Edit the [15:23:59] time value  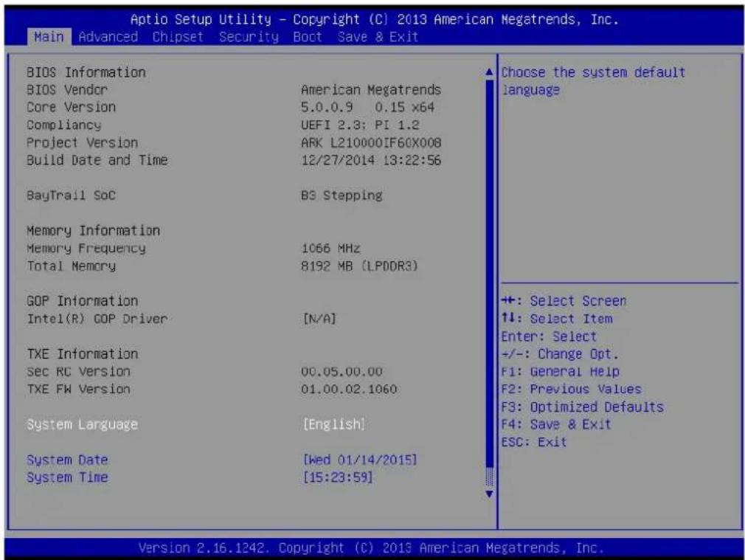pyautogui.click(x=338, y=477)
